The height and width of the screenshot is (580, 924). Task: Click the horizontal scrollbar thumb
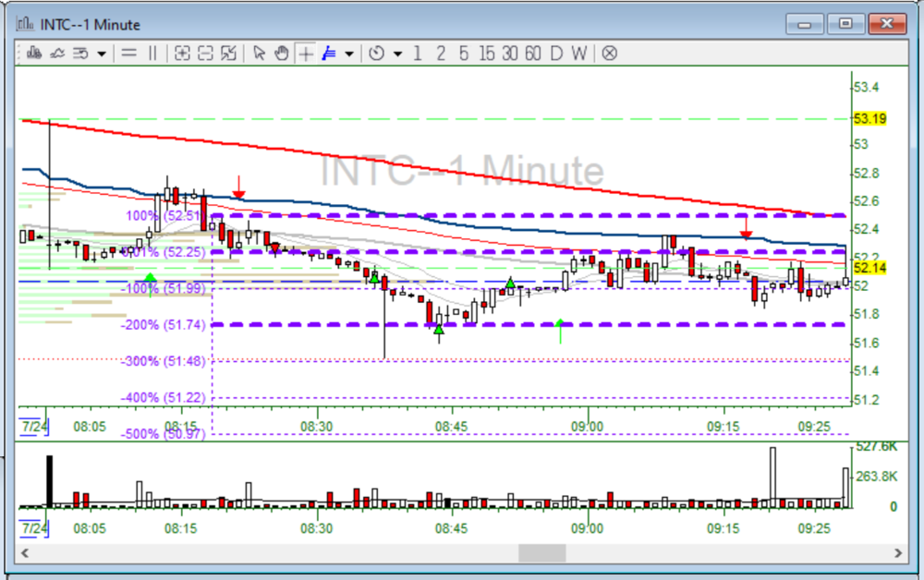coord(541,553)
